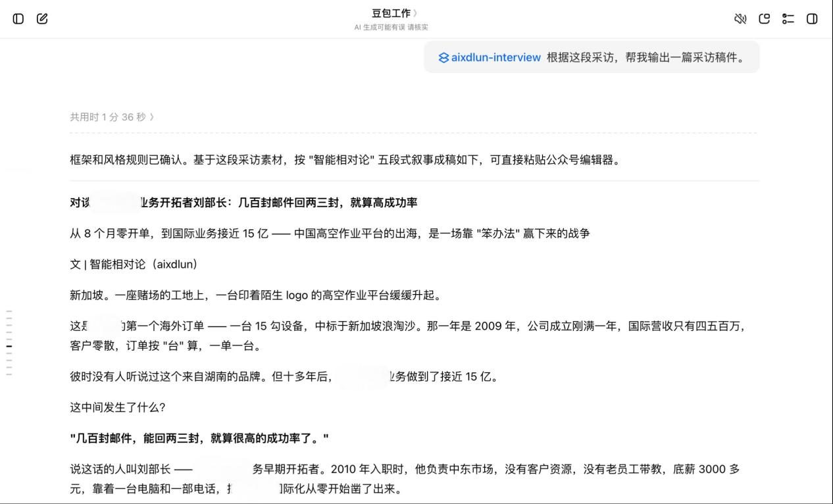
Task: Start a new chat with the pencil icon
Action: pyautogui.click(x=42, y=18)
